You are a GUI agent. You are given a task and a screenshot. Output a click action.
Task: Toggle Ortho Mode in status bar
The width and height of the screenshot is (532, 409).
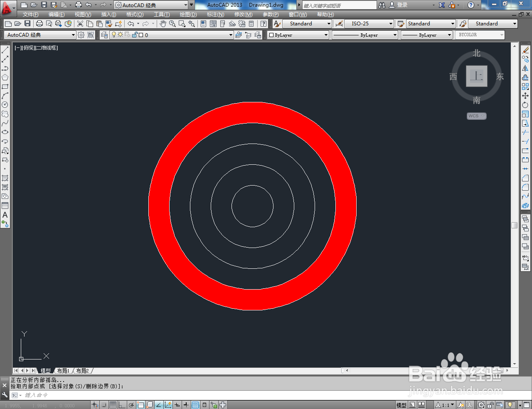pos(122,405)
